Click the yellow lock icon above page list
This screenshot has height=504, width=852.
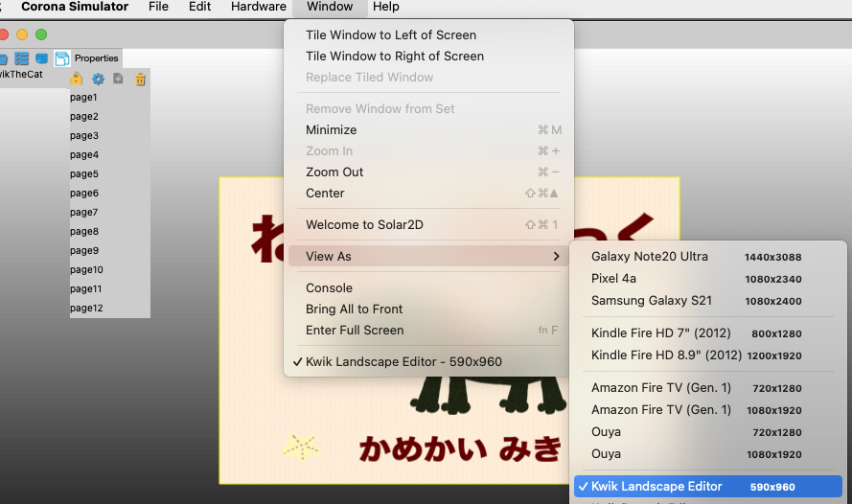[76, 79]
